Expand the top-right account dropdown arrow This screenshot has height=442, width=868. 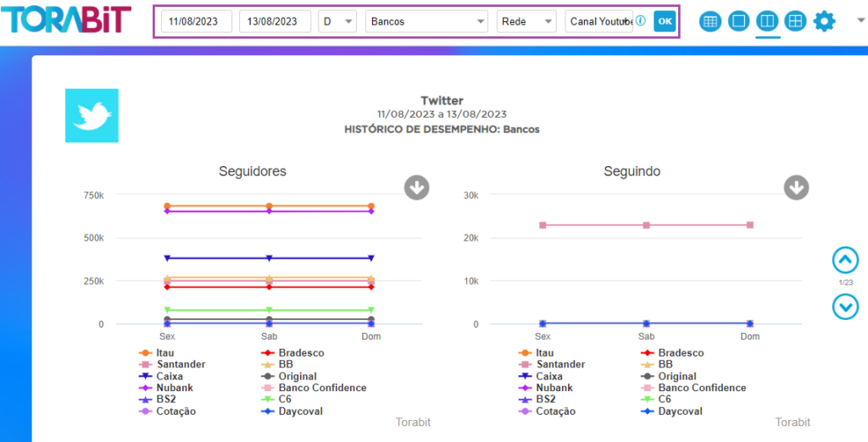[x=861, y=20]
